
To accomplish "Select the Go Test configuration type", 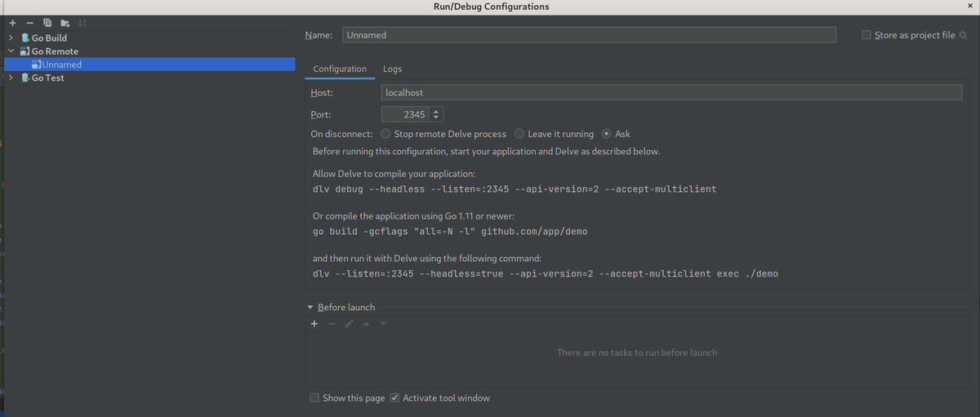I will pos(47,78).
